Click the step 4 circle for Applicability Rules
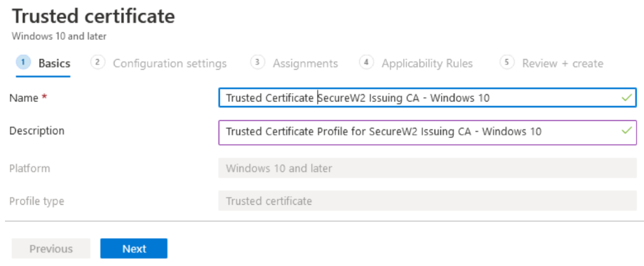Viewport: 644px width, 266px height. (x=366, y=63)
